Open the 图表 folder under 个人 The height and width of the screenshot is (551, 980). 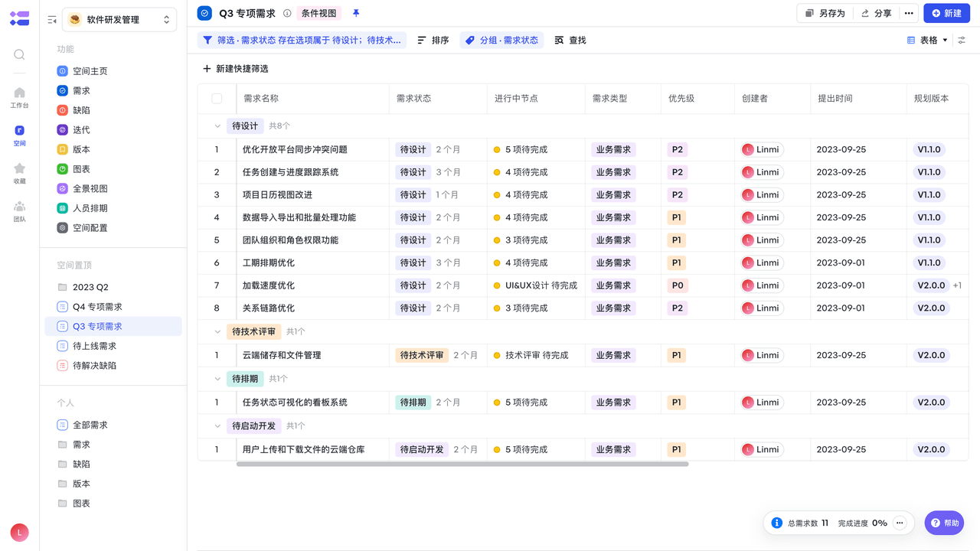73,504
